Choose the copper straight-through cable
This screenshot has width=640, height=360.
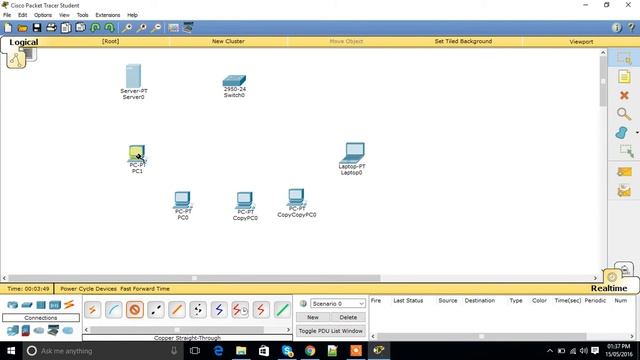pyautogui.click(x=135, y=310)
